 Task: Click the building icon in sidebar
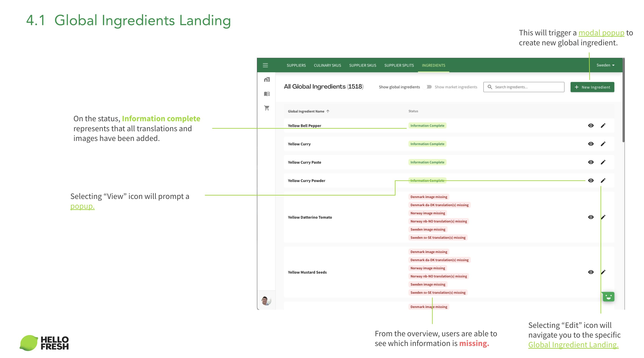[x=267, y=80]
